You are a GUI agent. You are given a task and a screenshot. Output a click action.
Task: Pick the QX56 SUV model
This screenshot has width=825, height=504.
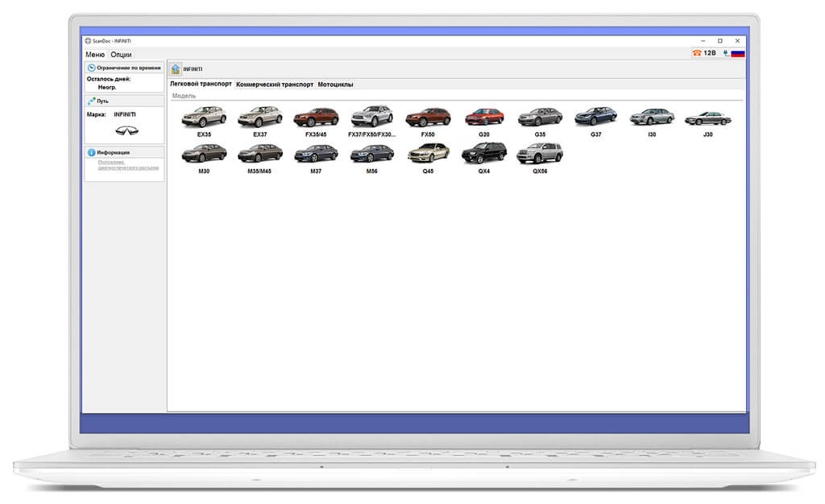[540, 158]
